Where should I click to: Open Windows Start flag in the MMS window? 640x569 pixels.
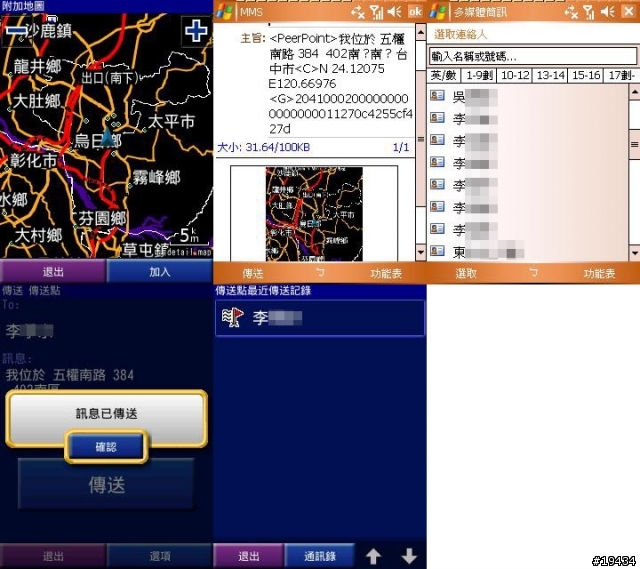click(x=225, y=12)
